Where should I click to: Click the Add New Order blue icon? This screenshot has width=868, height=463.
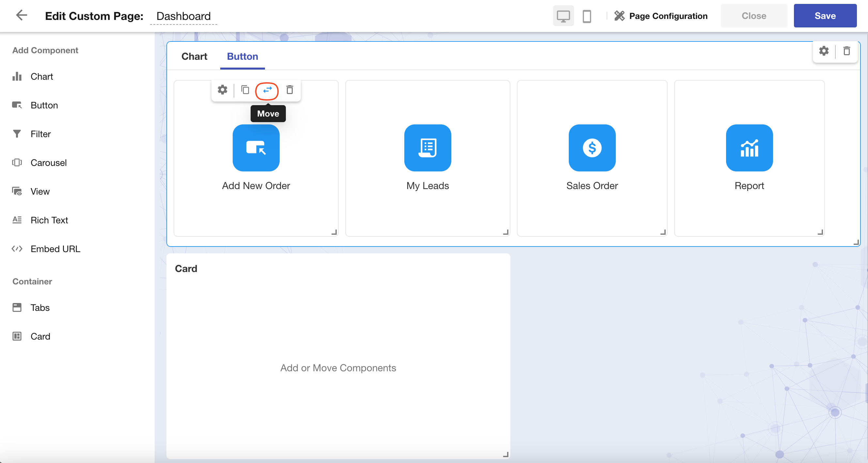click(256, 148)
